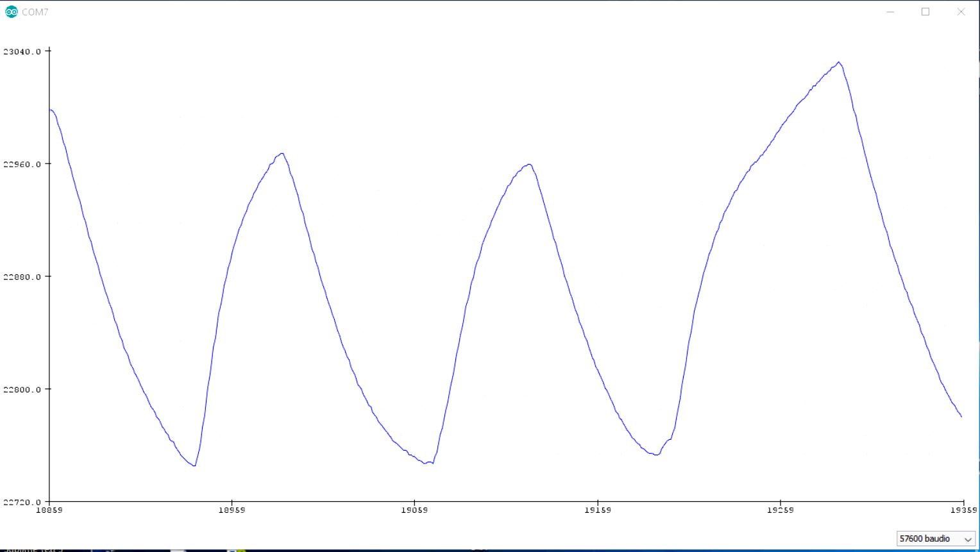Click the highest peak of the blue waveform

tap(839, 62)
